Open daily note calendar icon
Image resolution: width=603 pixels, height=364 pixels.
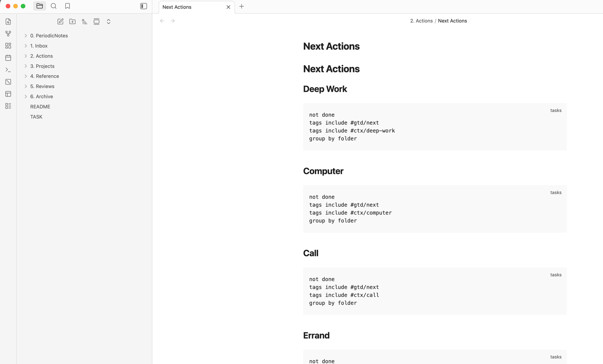[x=8, y=58]
